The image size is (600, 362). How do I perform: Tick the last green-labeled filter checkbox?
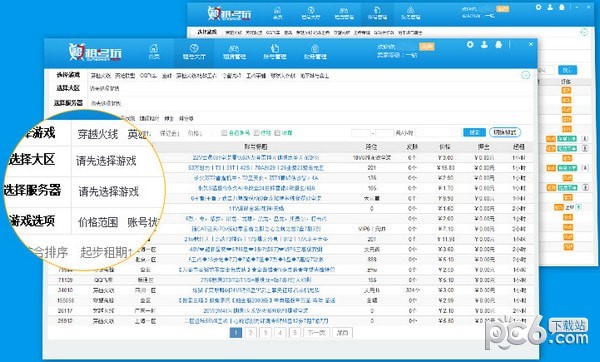[277, 133]
